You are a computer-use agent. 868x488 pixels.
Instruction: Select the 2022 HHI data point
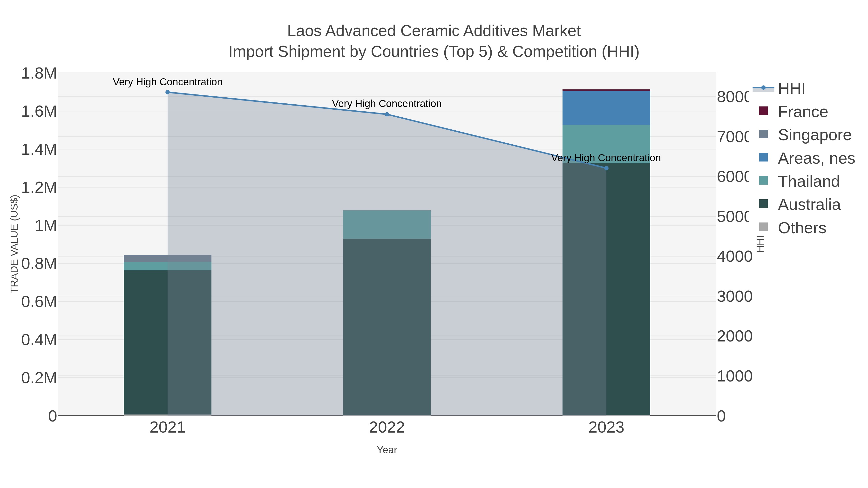pos(387,114)
